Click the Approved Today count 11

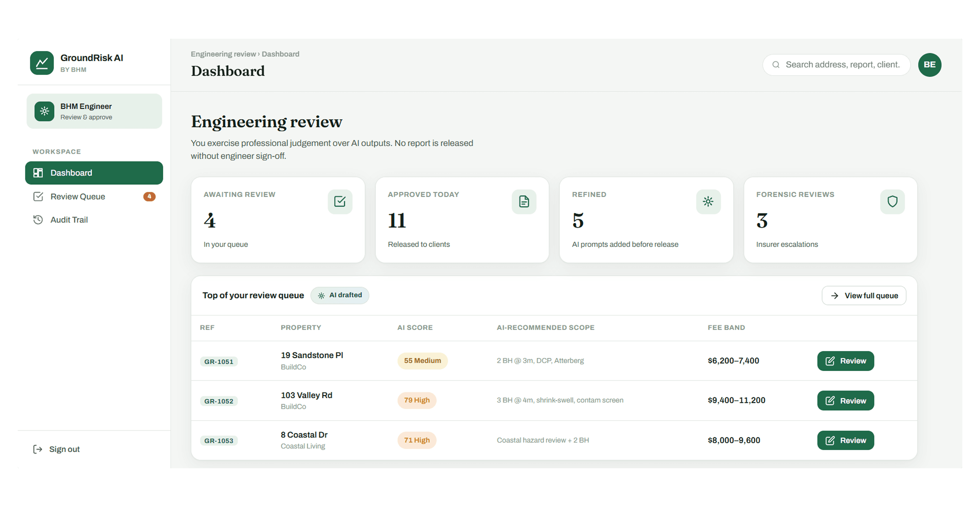click(x=397, y=221)
